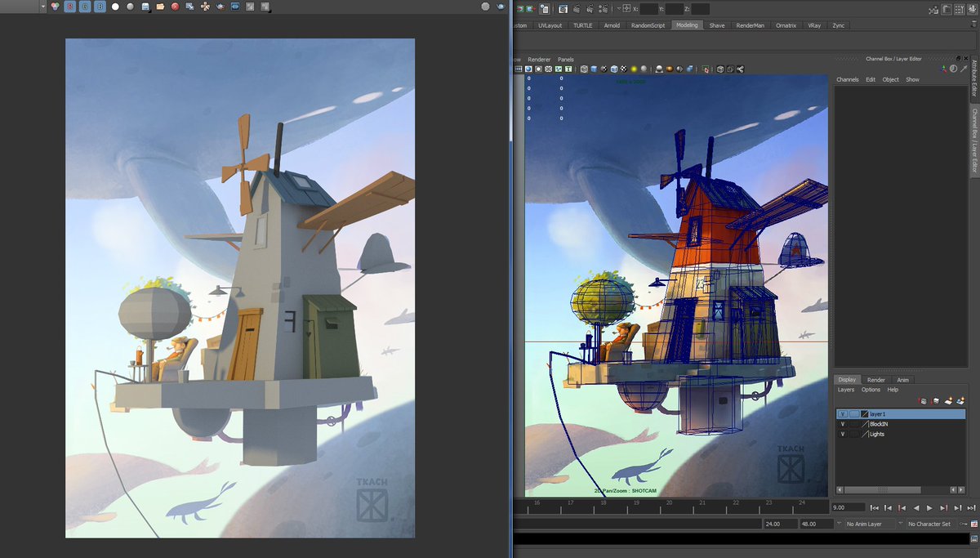Toggle the green G channel button
Image resolution: width=980 pixels, height=558 pixels.
pos(85,7)
